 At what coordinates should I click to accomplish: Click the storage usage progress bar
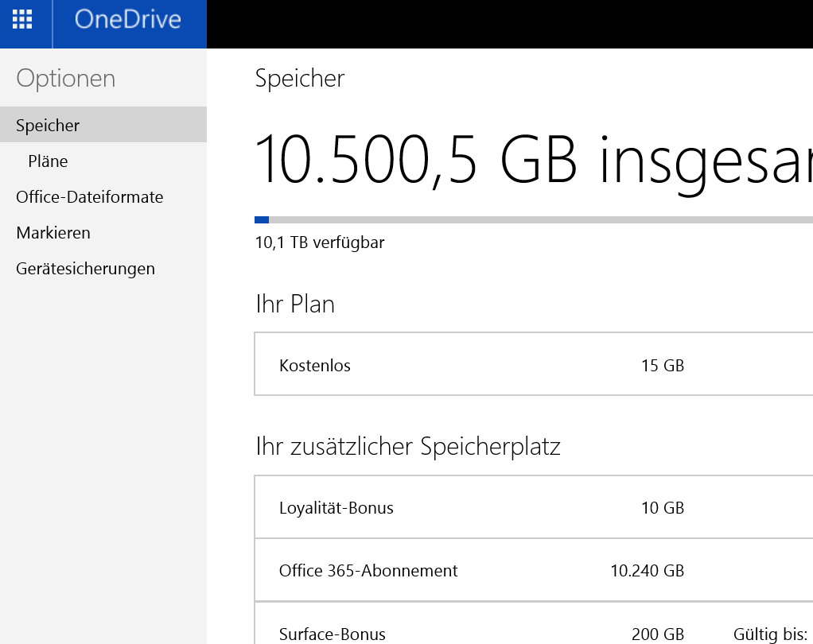pyautogui.click(x=534, y=219)
